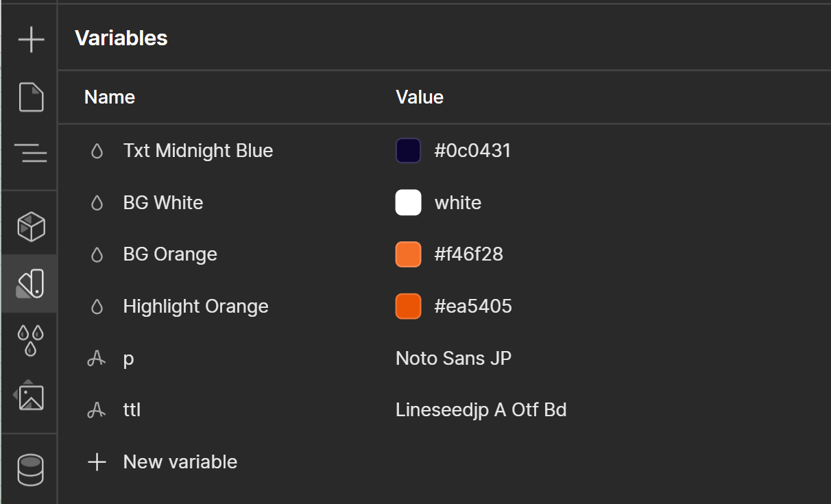Select the Highlight Orange variable name

tap(196, 307)
